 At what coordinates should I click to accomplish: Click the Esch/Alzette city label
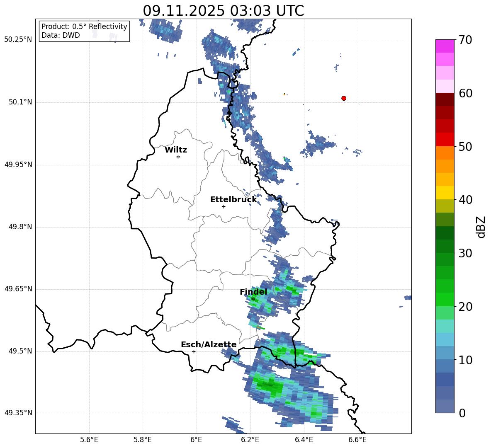209,344
